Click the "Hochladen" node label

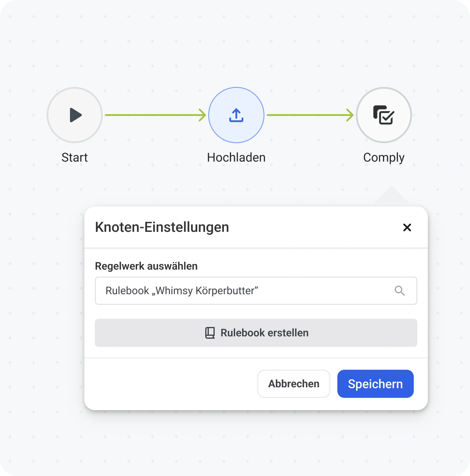(236, 157)
